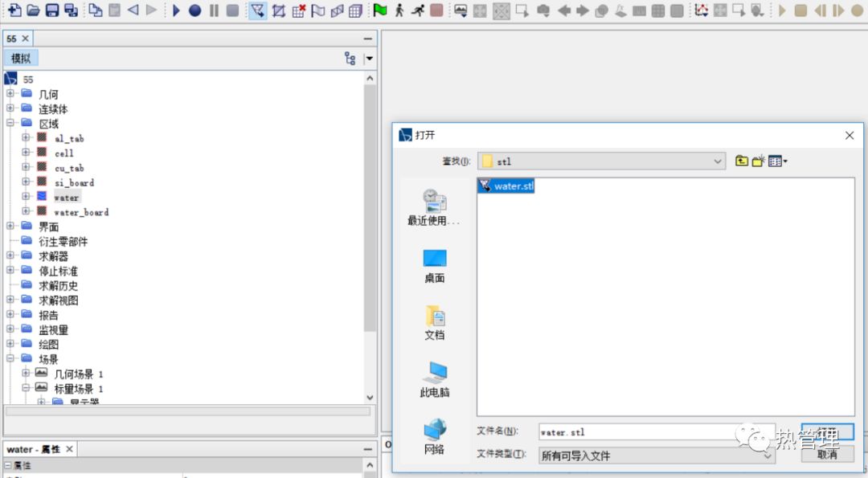Click the Save All double-disk icon
The height and width of the screenshot is (478, 868).
coord(71,10)
